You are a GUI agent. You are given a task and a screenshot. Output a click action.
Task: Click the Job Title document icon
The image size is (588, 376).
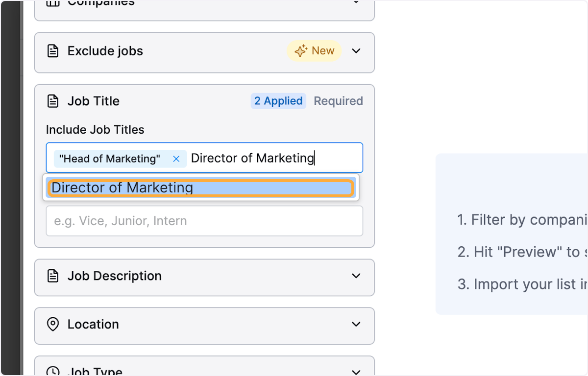click(52, 101)
